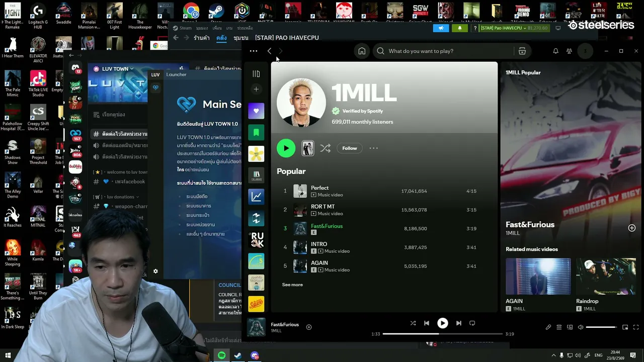Open the AGAIN related music video
The image size is (644, 362).
[538, 276]
